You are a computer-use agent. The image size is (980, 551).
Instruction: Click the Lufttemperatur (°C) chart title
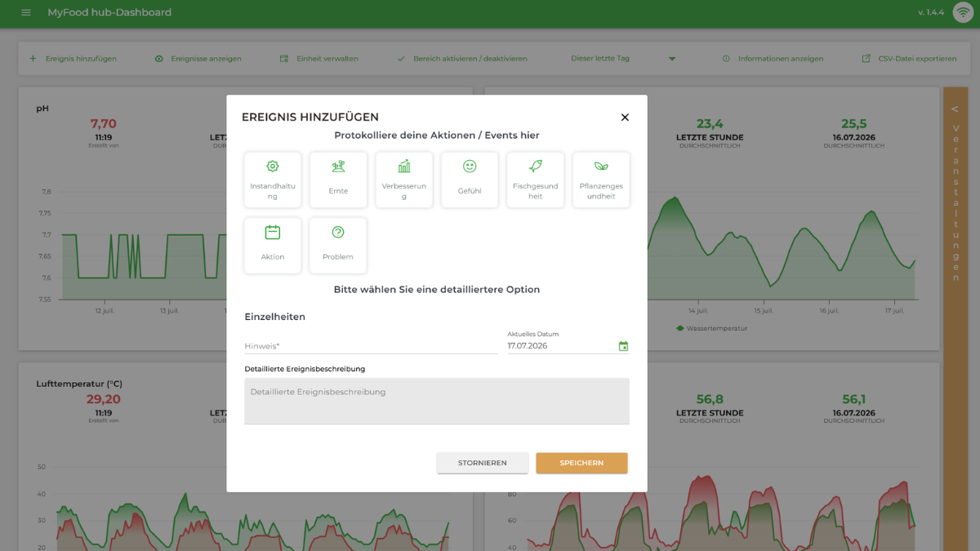tap(79, 384)
